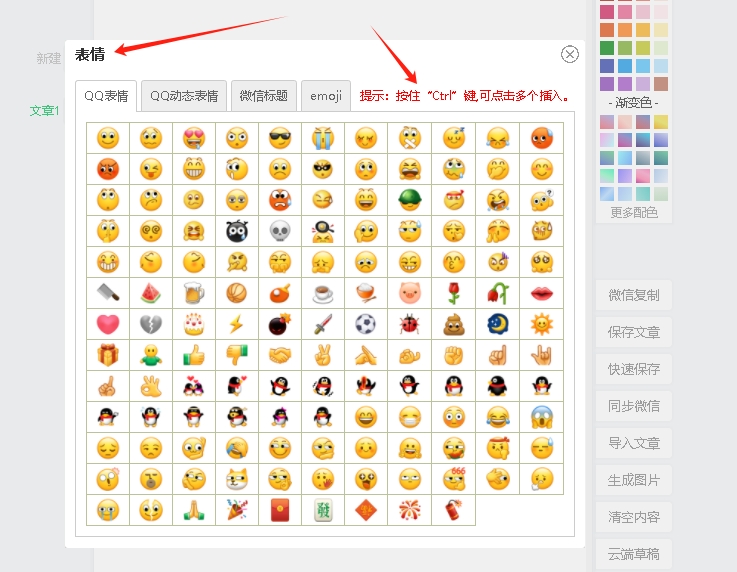Click the 生成图片 button
737x572 pixels.
click(x=633, y=480)
